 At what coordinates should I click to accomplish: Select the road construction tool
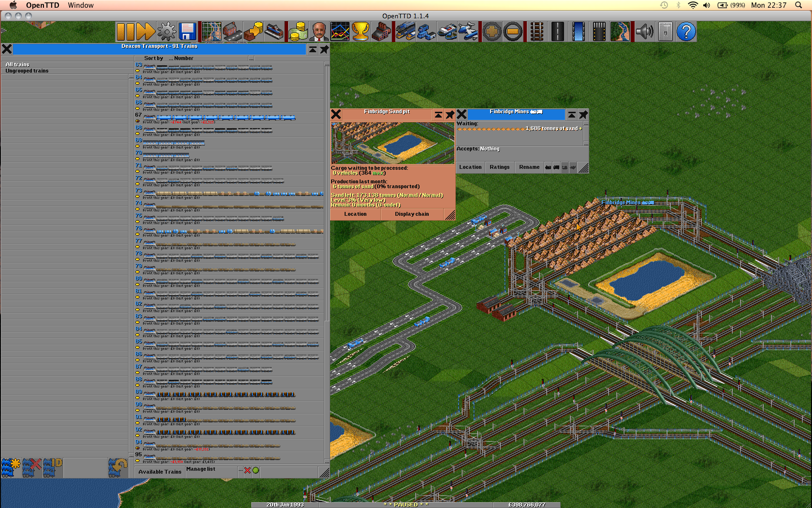coord(558,32)
